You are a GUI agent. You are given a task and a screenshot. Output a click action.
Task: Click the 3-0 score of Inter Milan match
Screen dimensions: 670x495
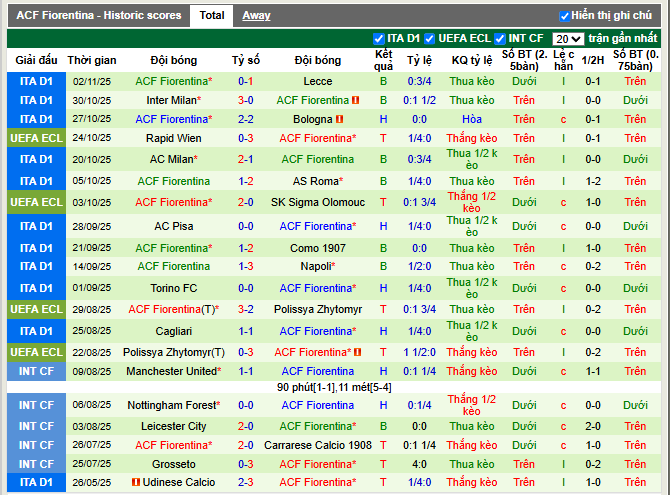point(246,100)
